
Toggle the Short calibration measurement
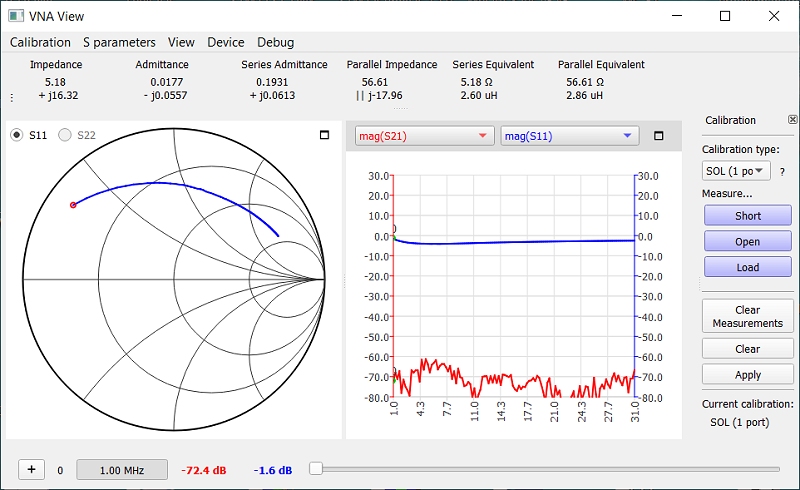point(747,216)
